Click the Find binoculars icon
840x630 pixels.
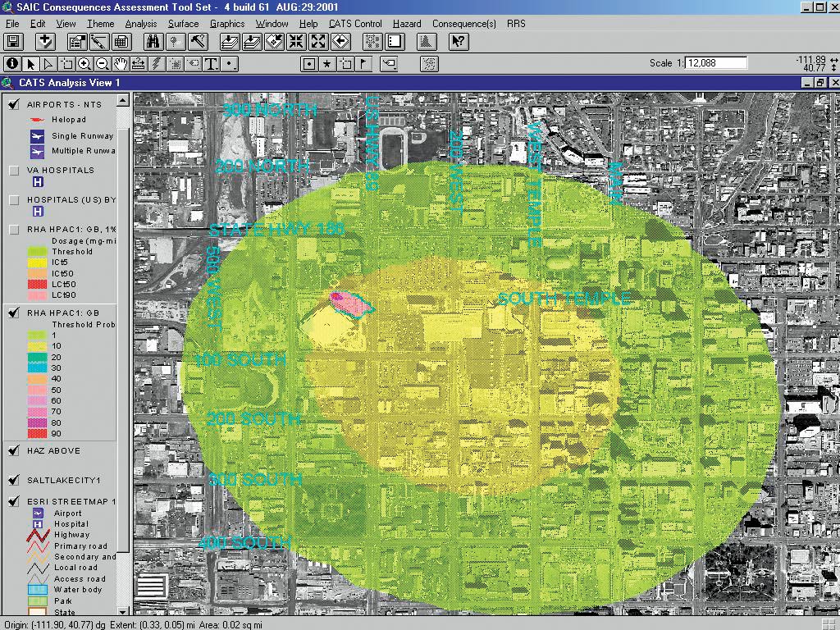[153, 42]
